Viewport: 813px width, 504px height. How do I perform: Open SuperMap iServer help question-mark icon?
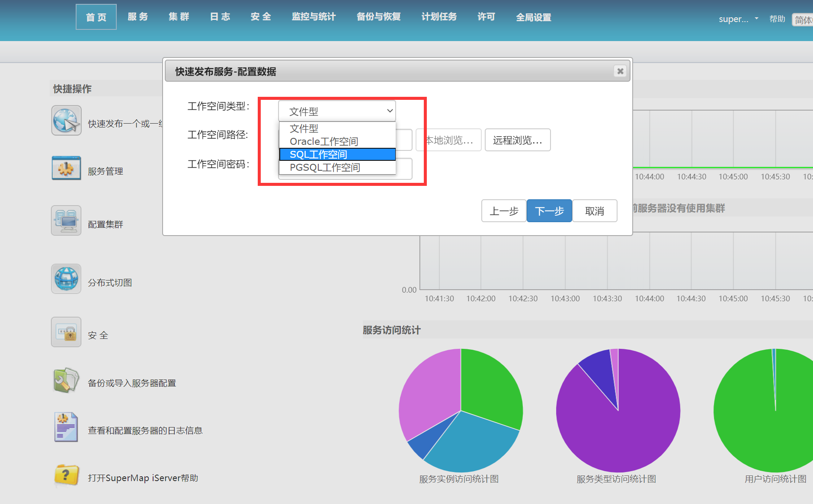(x=66, y=475)
